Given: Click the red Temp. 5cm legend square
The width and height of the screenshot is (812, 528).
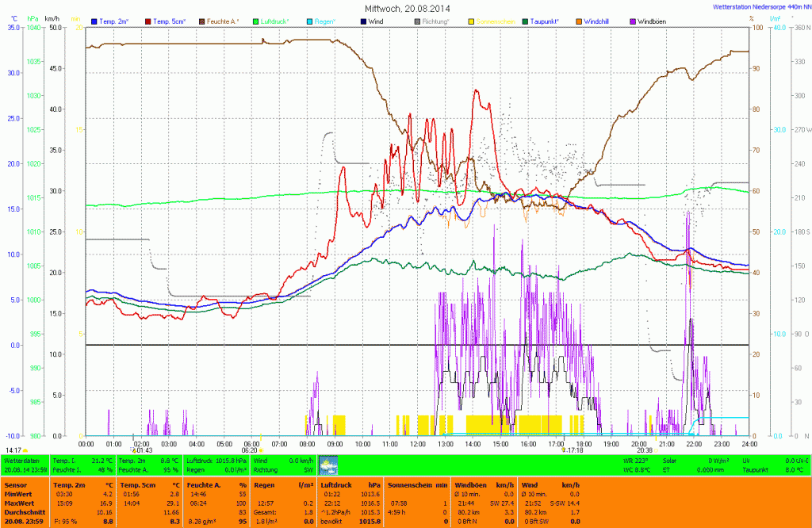Looking at the screenshot, I should point(146,21).
